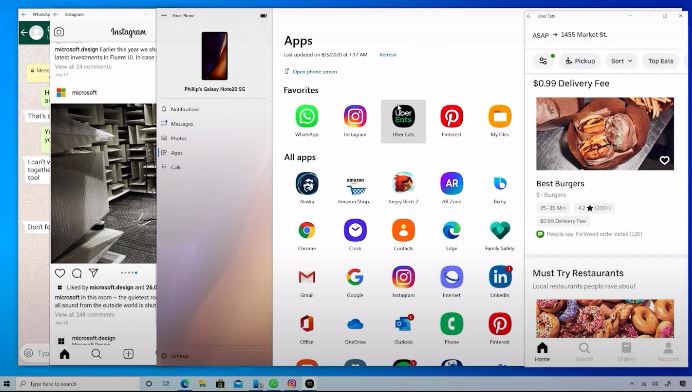Open Edge in the All apps grid

pos(451,230)
